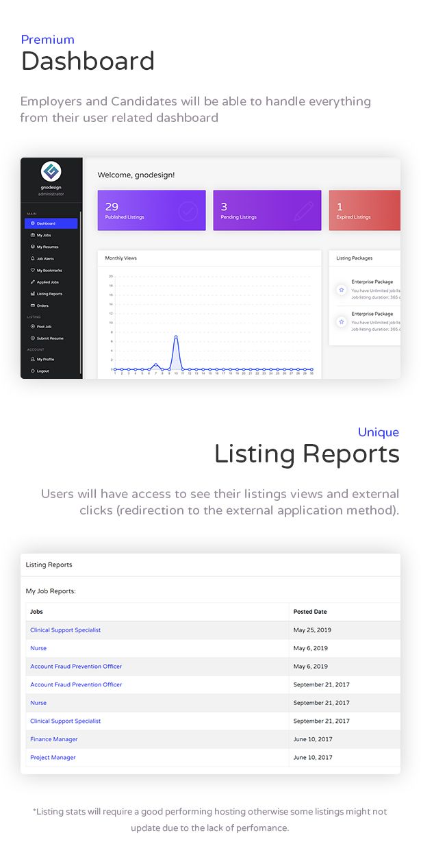This screenshot has height=868, width=421.
Task: Click the Published Listings purple card
Action: tap(151, 210)
